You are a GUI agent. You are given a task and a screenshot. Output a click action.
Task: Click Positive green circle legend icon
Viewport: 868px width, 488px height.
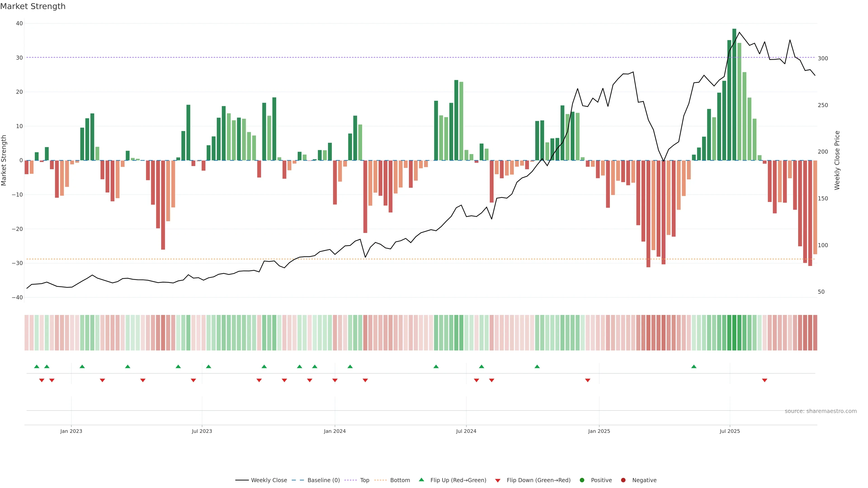pos(582,480)
